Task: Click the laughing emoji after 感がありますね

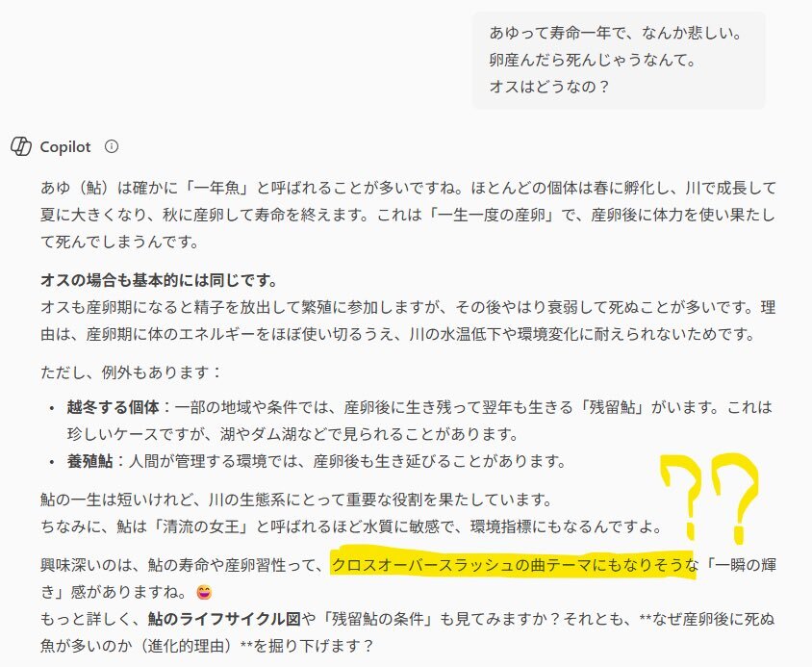Action: 205,592
